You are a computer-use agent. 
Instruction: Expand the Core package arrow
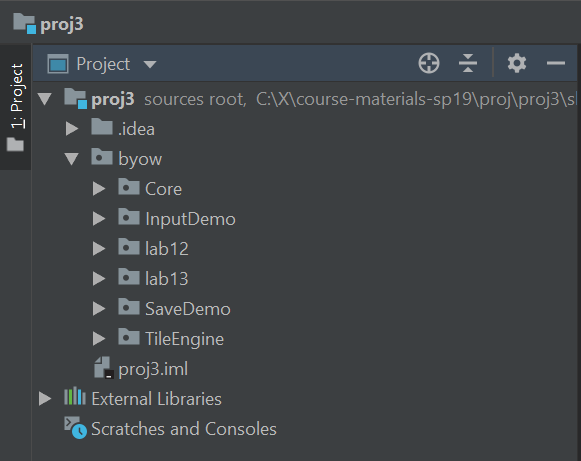(99, 189)
